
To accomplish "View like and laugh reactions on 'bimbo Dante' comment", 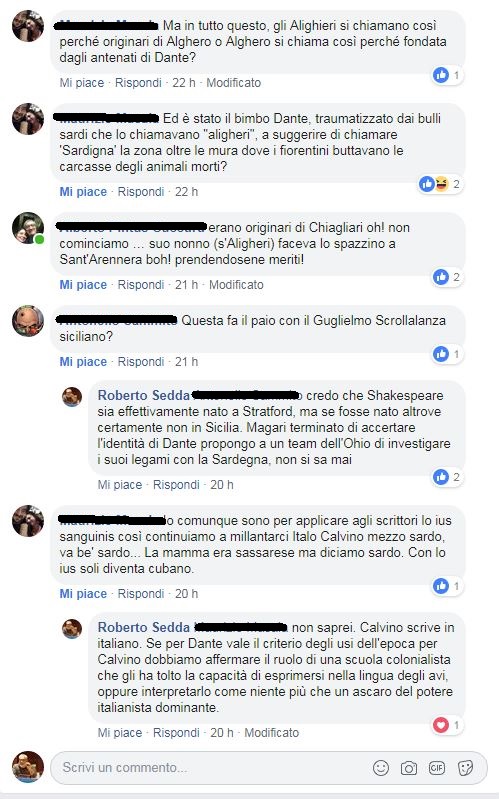I will click(x=440, y=184).
